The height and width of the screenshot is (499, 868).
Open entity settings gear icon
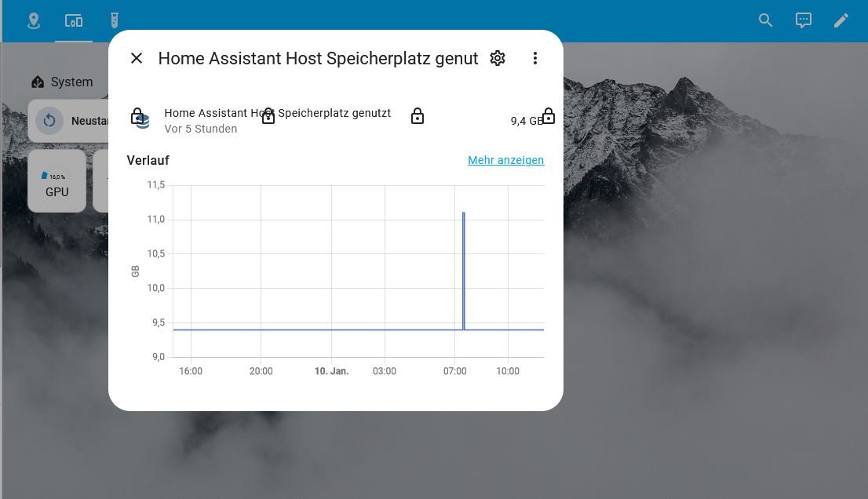[497, 58]
